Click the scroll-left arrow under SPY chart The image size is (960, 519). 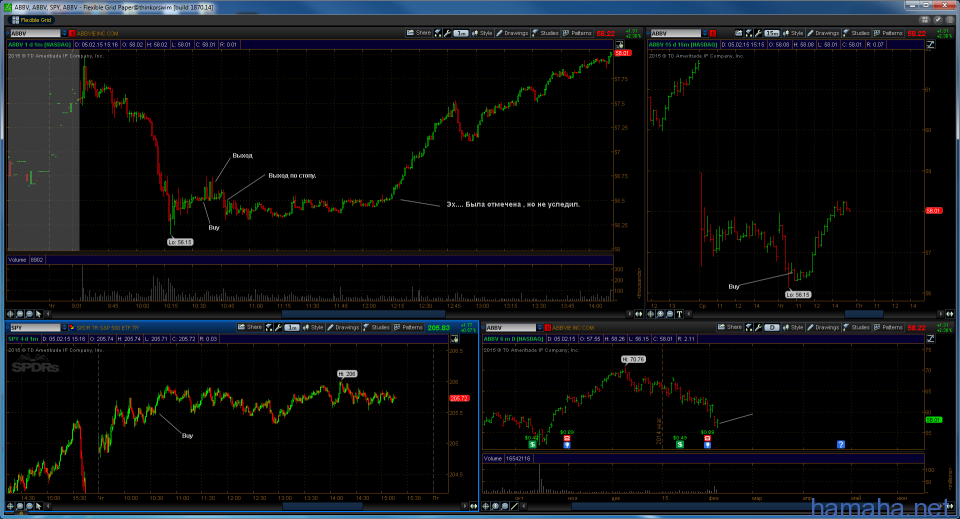(x=48, y=506)
